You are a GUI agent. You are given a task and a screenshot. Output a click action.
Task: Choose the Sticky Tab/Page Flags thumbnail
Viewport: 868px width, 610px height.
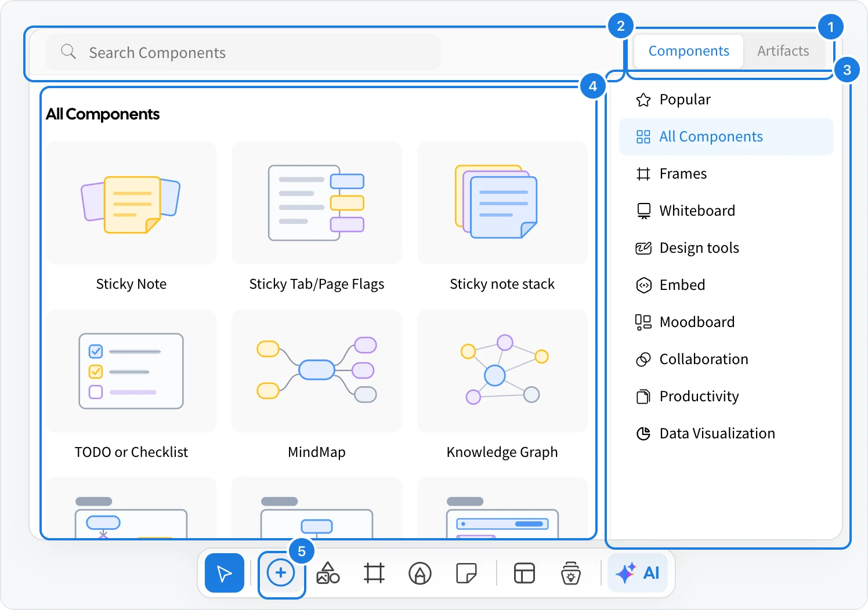(x=317, y=203)
